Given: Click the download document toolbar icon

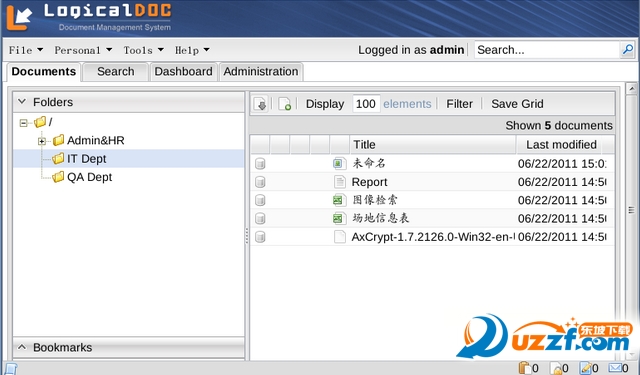Looking at the screenshot, I should 260,104.
